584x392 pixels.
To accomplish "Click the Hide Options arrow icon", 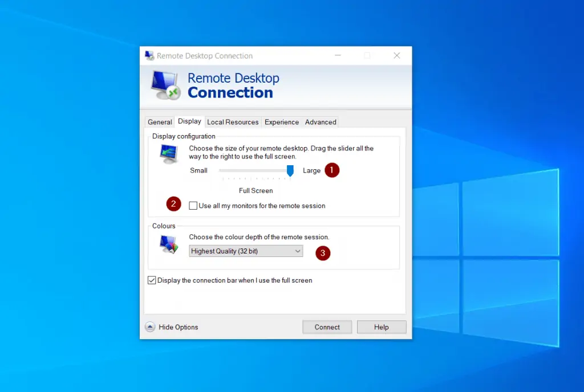I will tap(149, 326).
